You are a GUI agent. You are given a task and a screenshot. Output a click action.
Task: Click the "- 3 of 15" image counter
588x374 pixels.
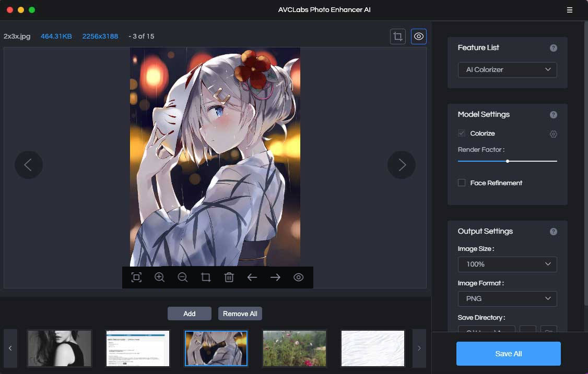click(142, 37)
